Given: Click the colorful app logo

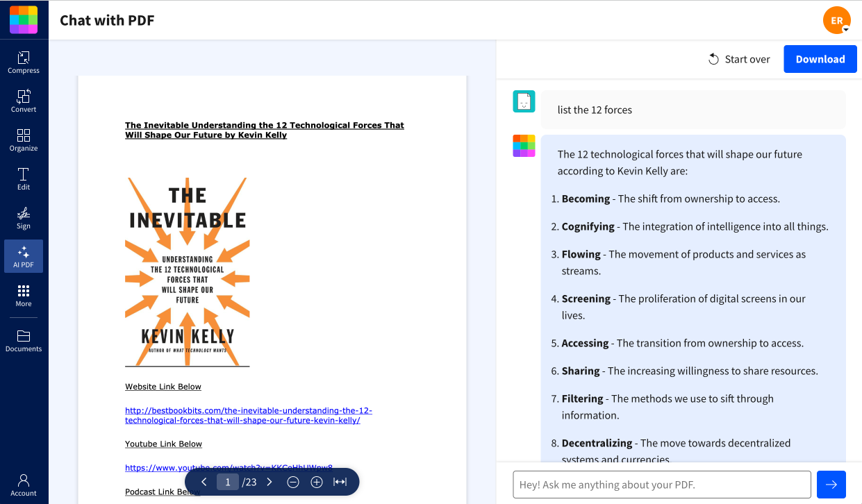Looking at the screenshot, I should click(x=24, y=19).
